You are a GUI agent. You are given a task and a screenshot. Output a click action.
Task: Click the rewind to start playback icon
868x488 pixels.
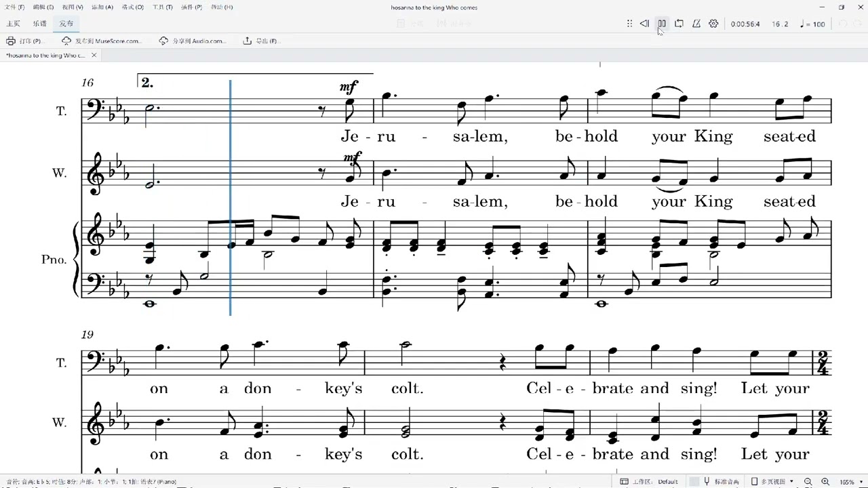[x=644, y=24]
